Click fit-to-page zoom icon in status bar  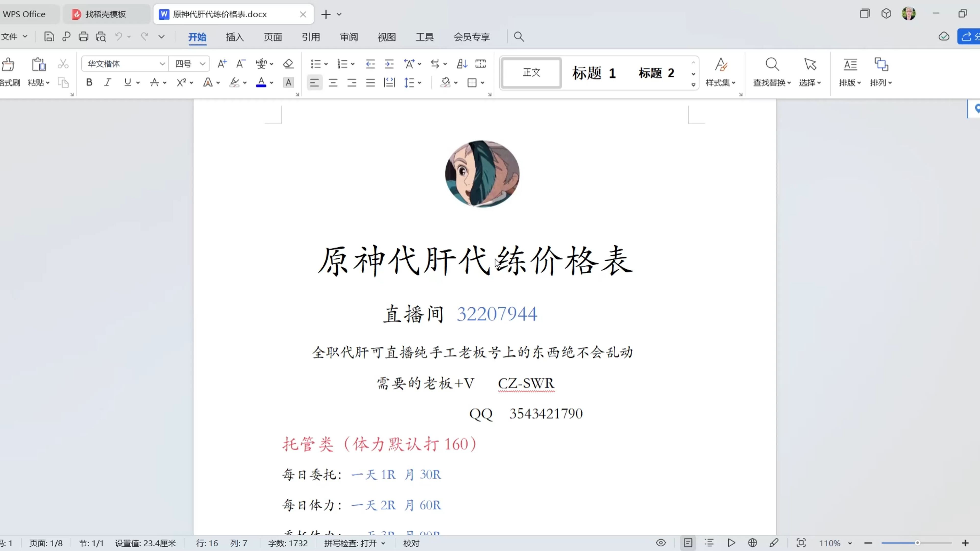click(801, 543)
